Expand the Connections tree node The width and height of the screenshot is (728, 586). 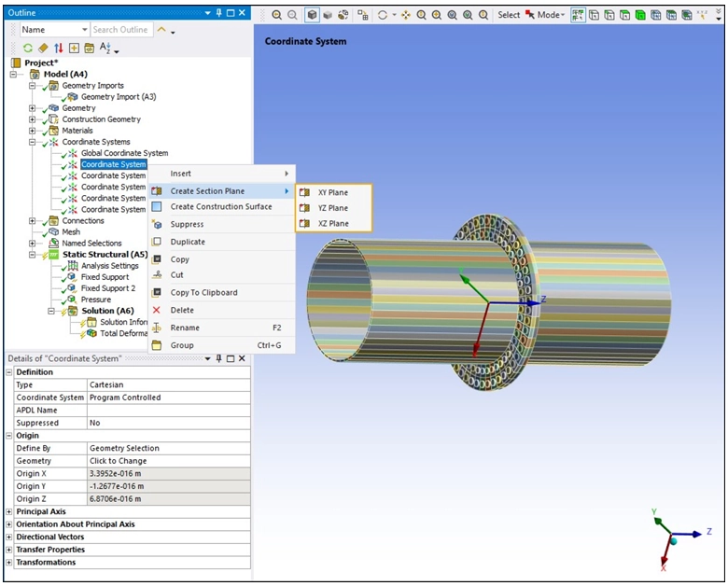[33, 221]
